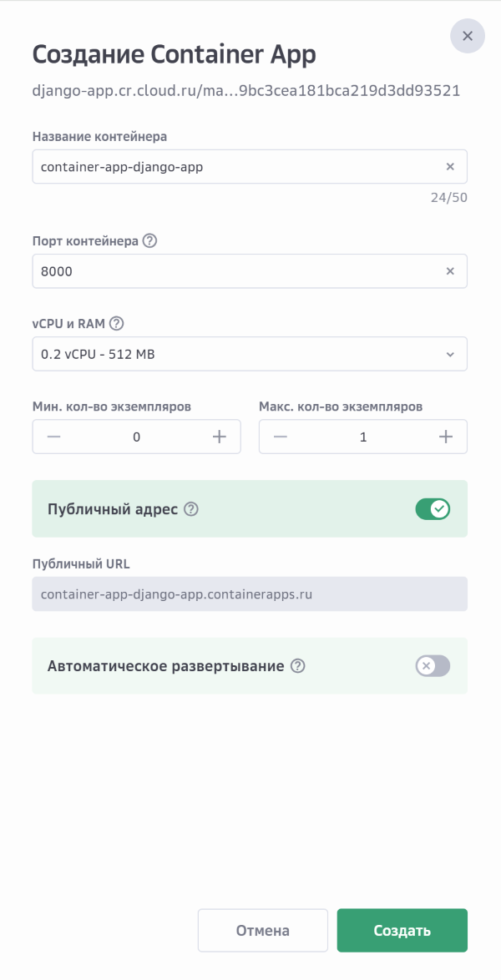The width and height of the screenshot is (501, 980).
Task: Decrease maximum instance count
Action: point(281,437)
